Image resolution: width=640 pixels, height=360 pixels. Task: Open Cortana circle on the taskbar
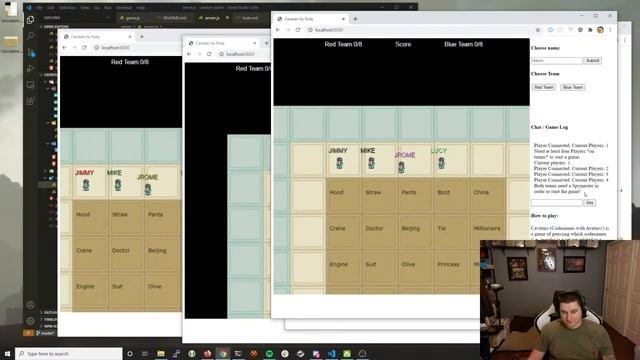pyautogui.click(x=130, y=353)
